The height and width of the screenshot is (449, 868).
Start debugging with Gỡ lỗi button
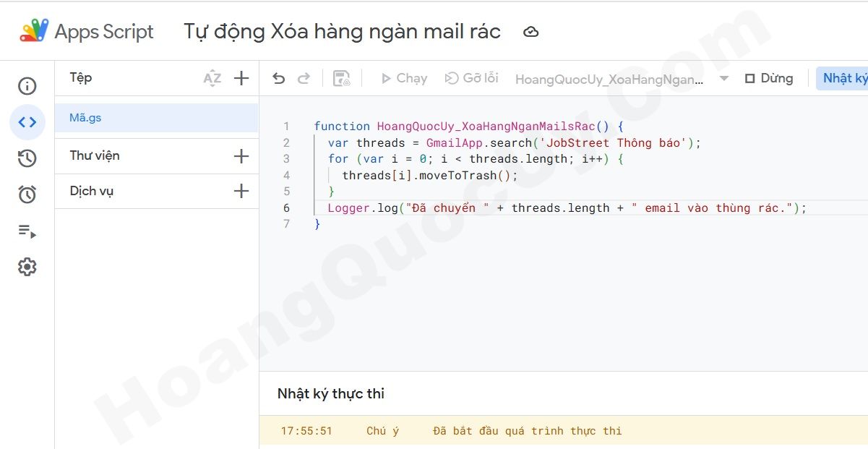pyautogui.click(x=471, y=78)
